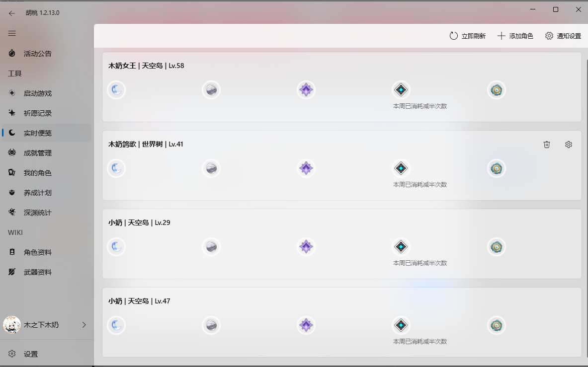Expand 木之下木奶 account with chevron arrow
The height and width of the screenshot is (367, 588).
click(x=84, y=325)
